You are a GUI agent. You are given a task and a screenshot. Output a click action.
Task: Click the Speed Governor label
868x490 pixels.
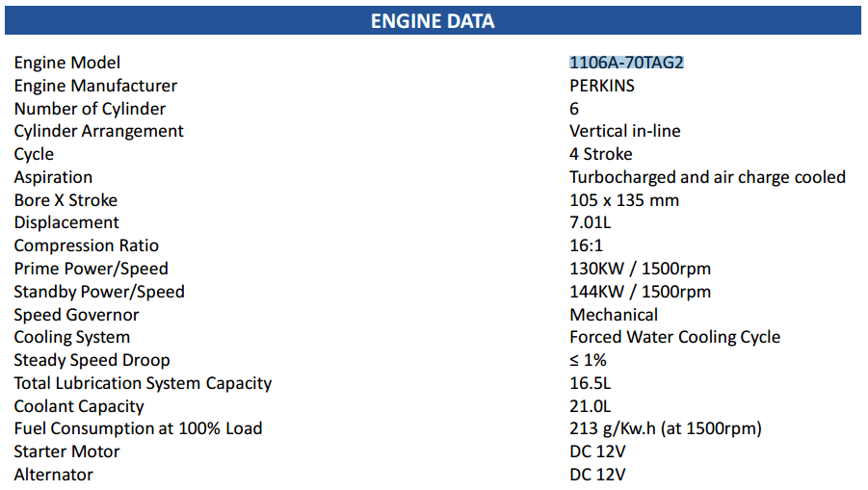click(x=76, y=315)
